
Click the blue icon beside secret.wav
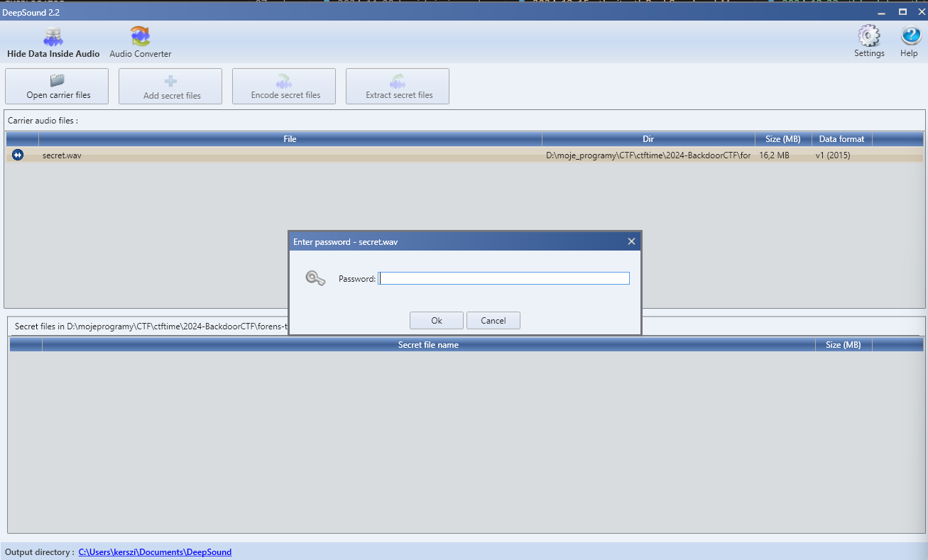click(18, 155)
